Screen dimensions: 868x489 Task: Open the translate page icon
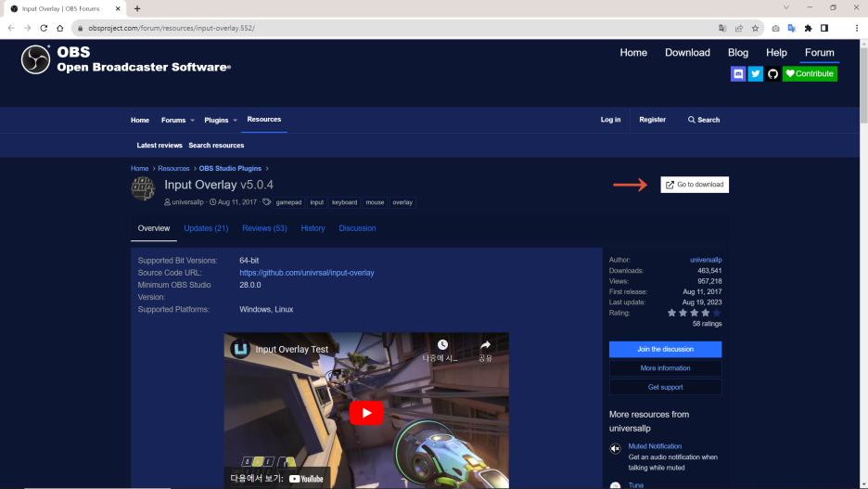click(722, 28)
